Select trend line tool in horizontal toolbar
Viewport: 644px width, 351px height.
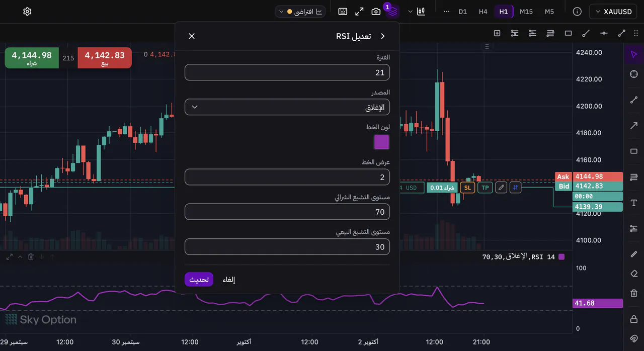[621, 33]
